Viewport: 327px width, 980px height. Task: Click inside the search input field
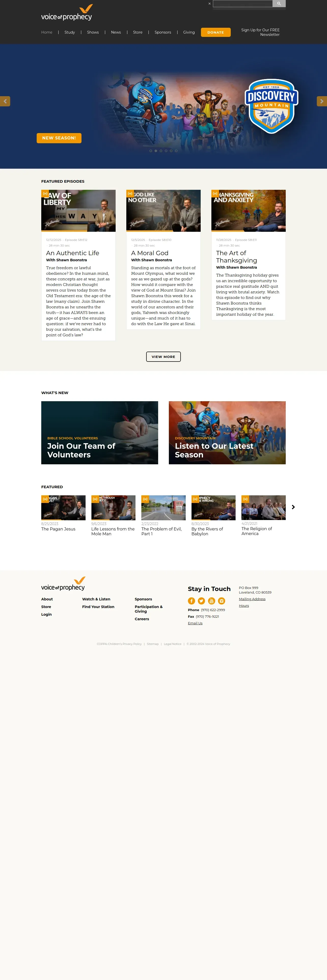tap(242, 3)
